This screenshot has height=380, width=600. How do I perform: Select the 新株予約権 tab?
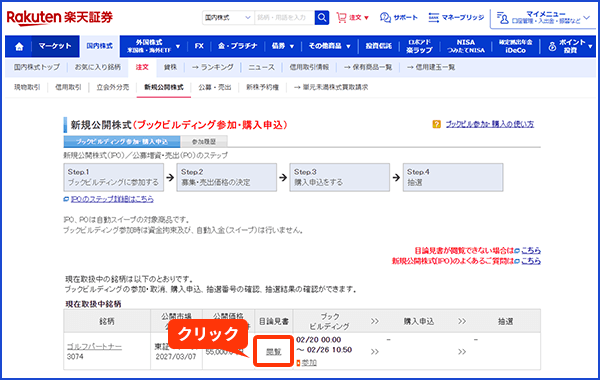(x=262, y=87)
